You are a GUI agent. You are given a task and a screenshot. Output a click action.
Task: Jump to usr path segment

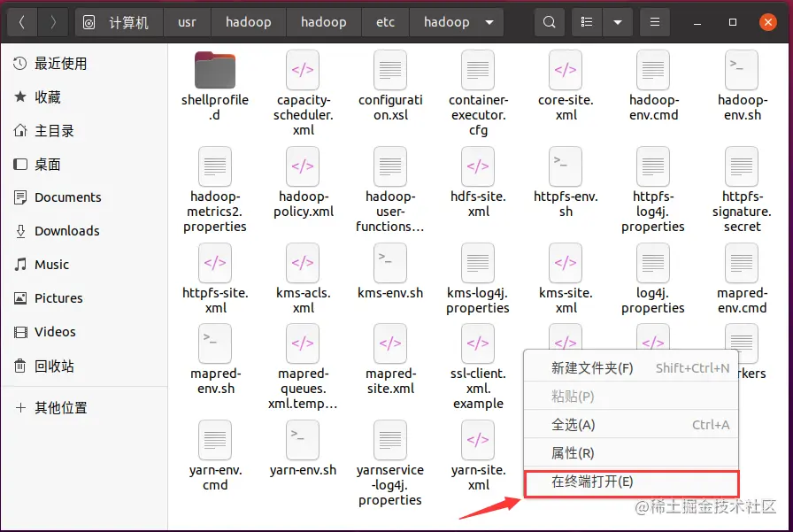(x=187, y=22)
